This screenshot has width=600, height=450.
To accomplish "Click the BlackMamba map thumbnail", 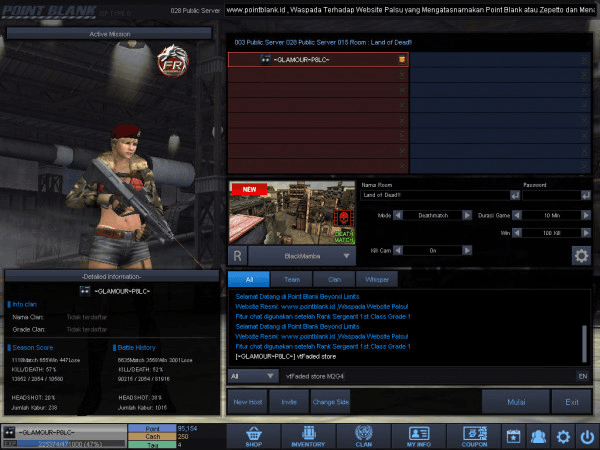I will [292, 213].
